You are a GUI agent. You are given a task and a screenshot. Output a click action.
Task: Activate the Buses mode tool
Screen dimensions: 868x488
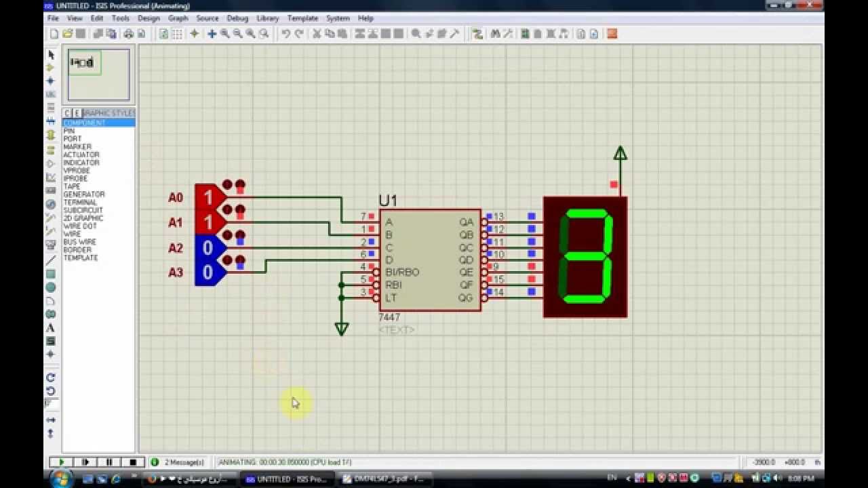[50, 121]
